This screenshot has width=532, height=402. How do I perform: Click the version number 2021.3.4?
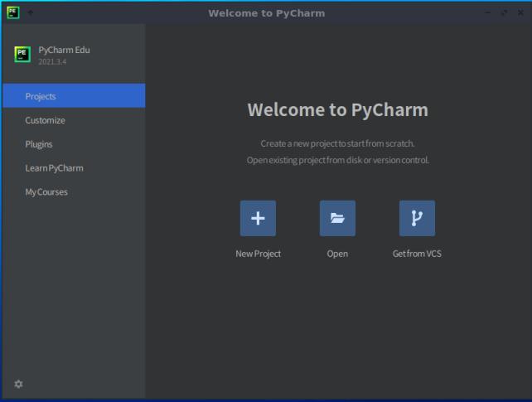[52, 61]
